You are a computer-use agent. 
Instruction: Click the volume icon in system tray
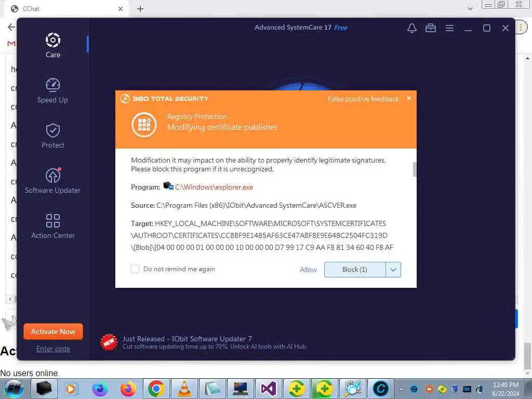480,389
